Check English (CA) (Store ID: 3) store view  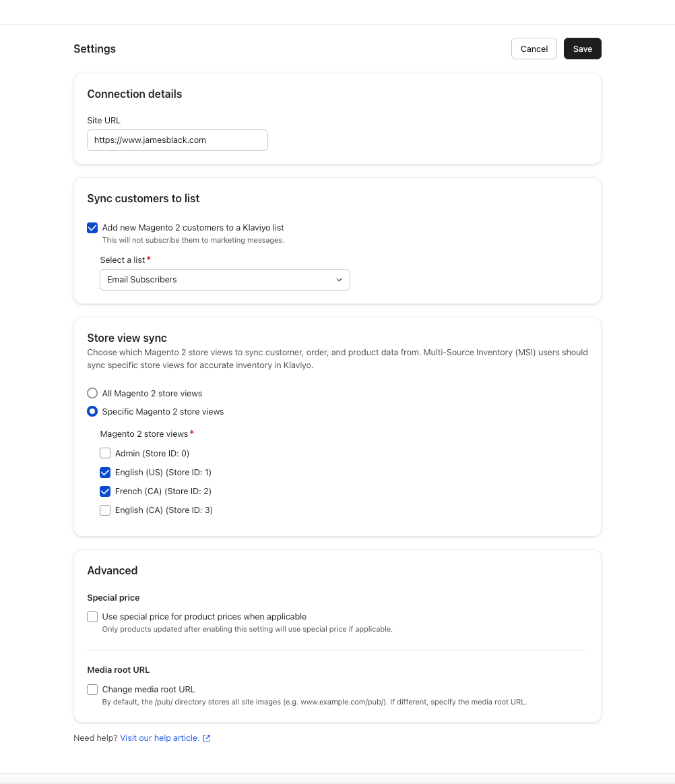click(105, 510)
